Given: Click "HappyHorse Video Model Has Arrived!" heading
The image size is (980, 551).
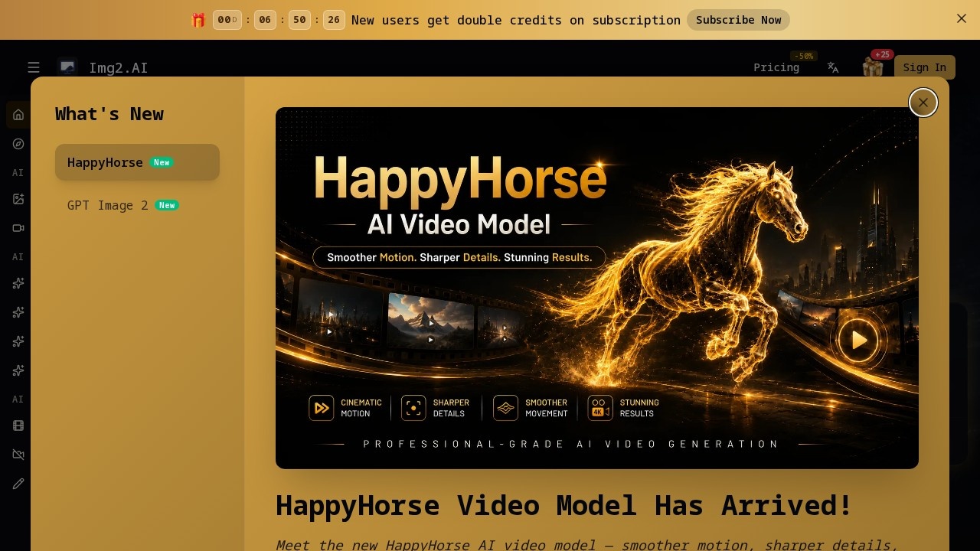Looking at the screenshot, I should coord(564,505).
